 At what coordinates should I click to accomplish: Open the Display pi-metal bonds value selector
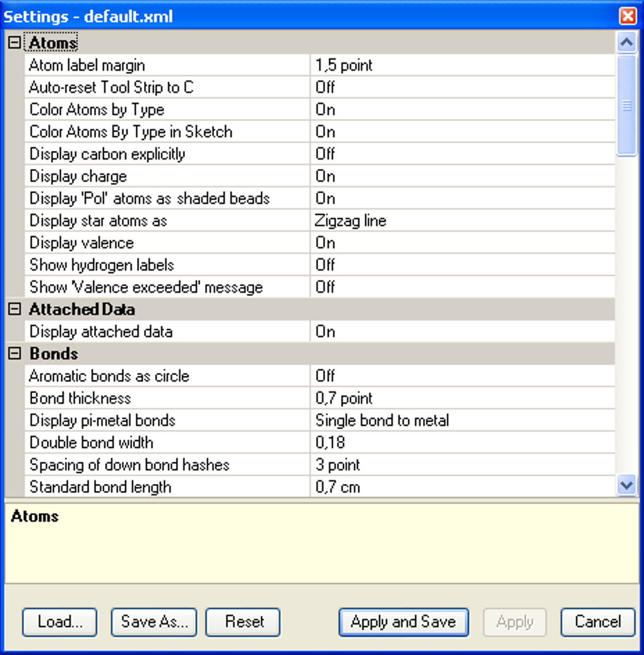click(x=463, y=420)
